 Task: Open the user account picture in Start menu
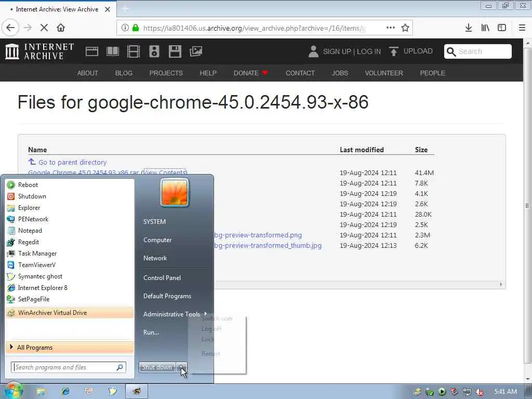(x=175, y=193)
